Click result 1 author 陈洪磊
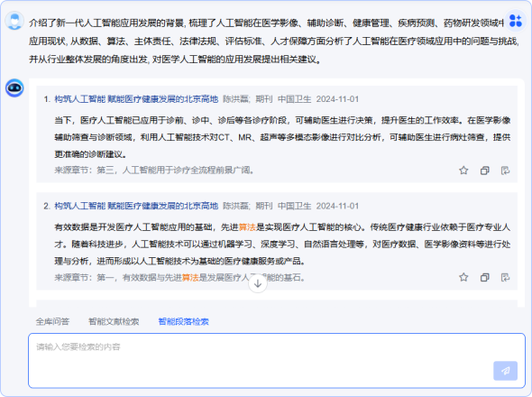 (x=236, y=99)
